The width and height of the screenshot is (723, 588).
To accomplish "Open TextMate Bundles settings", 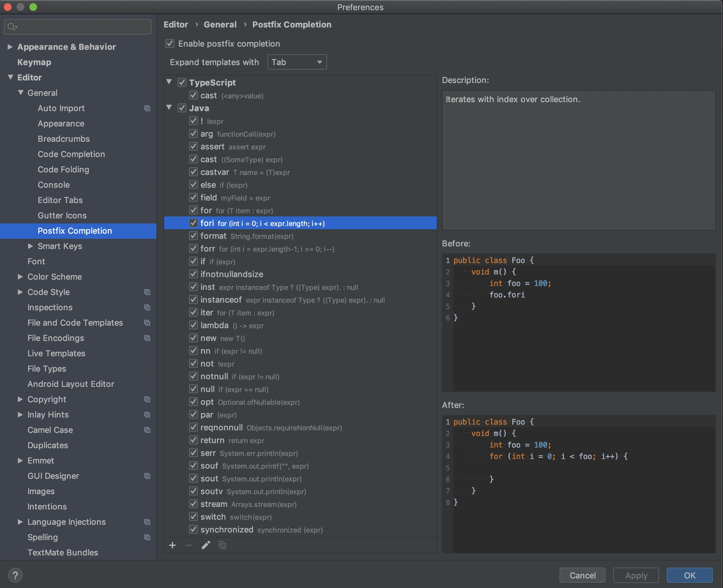I will pos(63,553).
